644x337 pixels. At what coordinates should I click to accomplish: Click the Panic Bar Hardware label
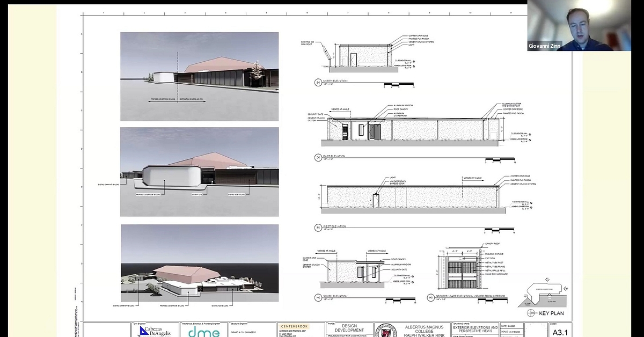click(497, 274)
